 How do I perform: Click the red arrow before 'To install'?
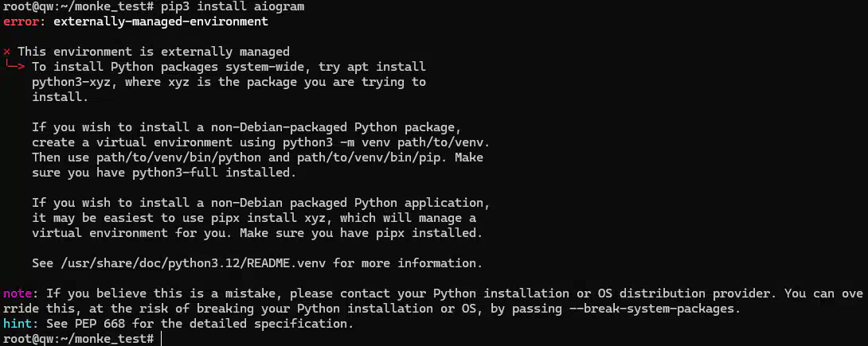click(14, 66)
